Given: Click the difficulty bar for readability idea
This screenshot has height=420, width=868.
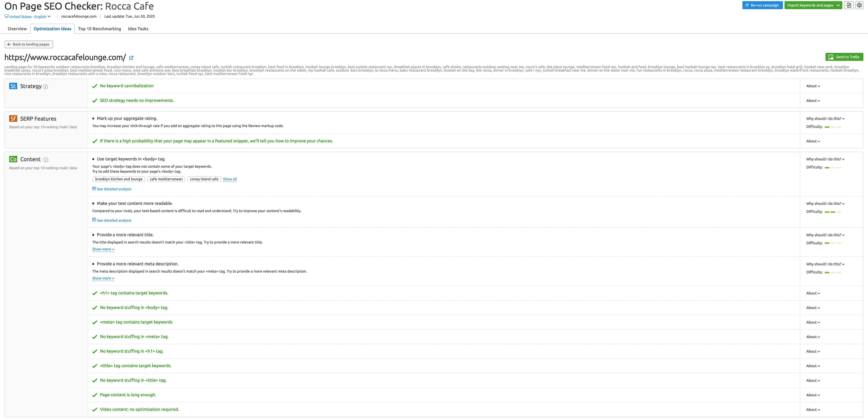Looking at the screenshot, I should pyautogui.click(x=833, y=212).
